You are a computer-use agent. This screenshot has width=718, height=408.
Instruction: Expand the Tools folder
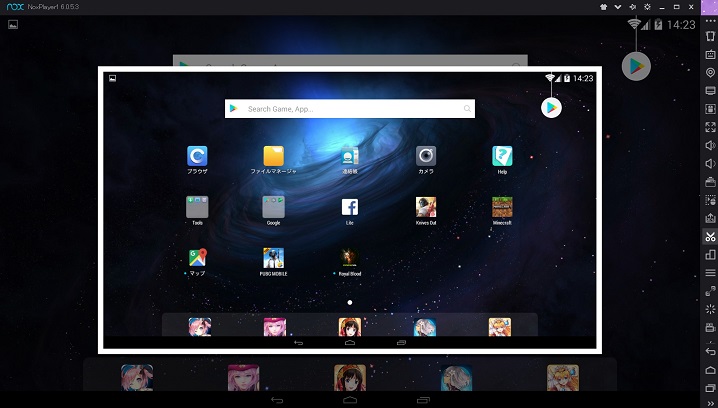[x=197, y=207]
